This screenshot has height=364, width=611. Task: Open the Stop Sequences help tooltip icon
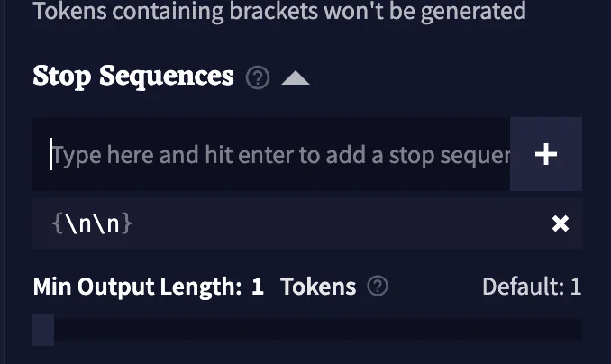pos(258,77)
